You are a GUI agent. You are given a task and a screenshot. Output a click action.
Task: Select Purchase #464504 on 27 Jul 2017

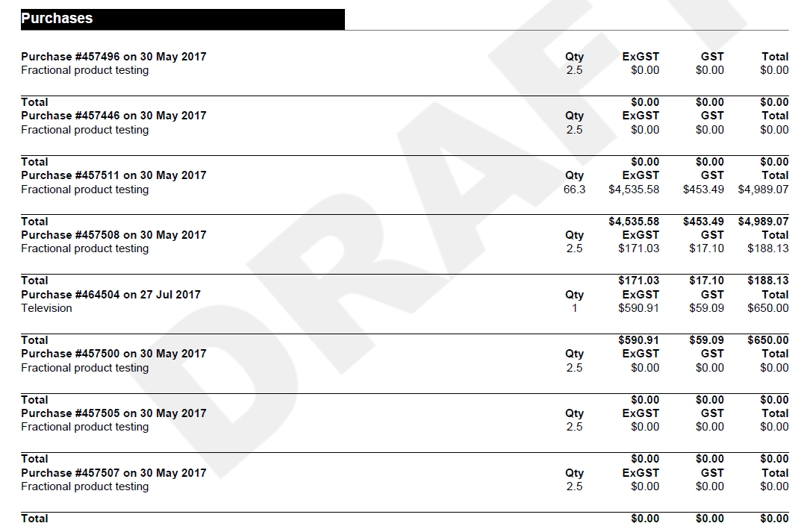click(110, 295)
